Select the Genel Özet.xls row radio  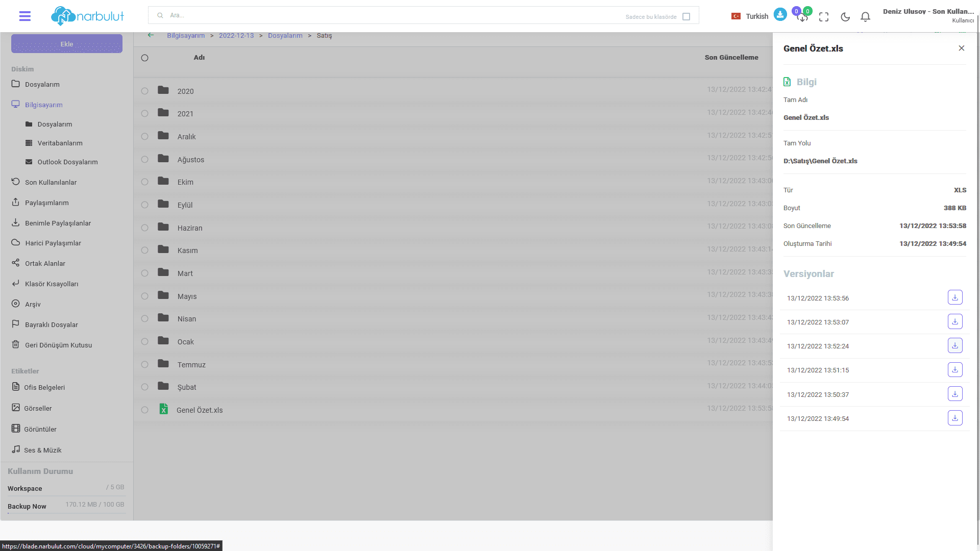145,410
